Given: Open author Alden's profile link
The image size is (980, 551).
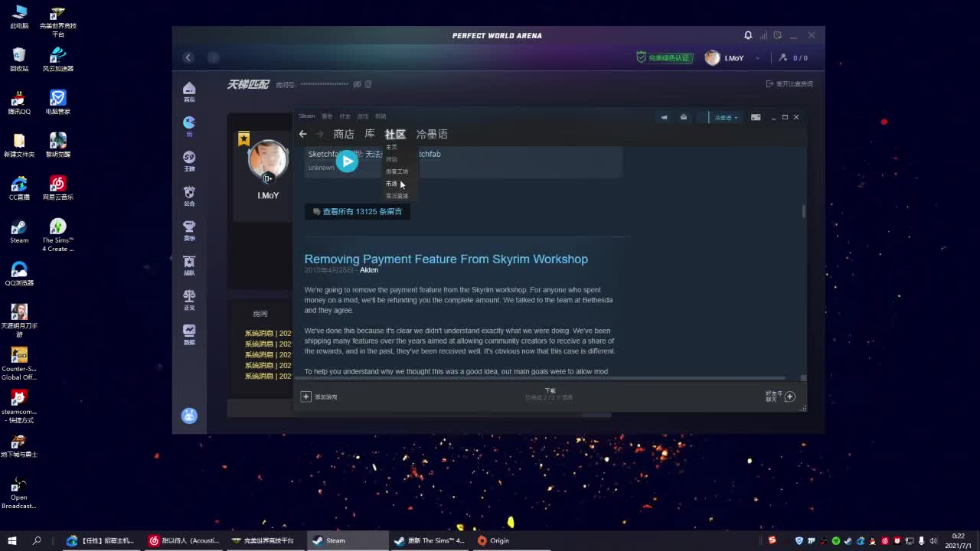Looking at the screenshot, I should (369, 270).
